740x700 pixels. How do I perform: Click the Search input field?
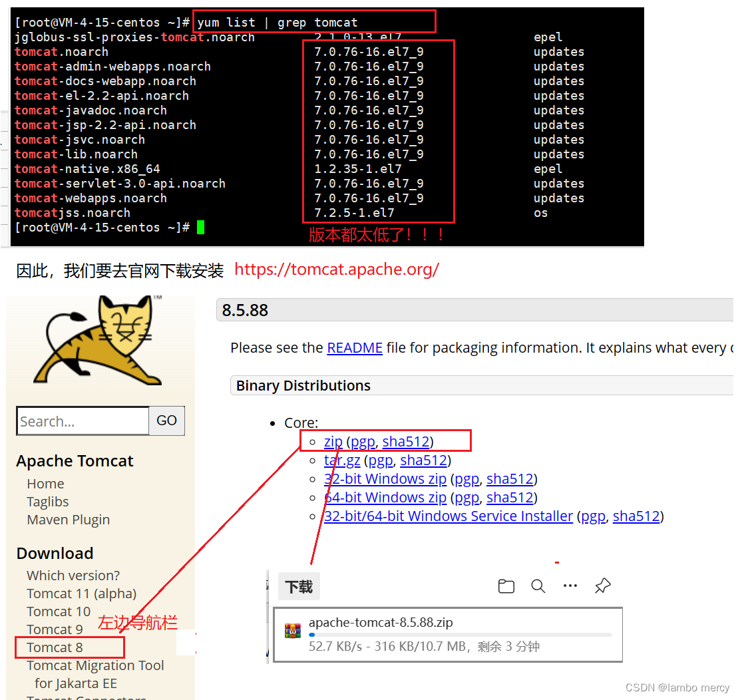click(x=83, y=421)
